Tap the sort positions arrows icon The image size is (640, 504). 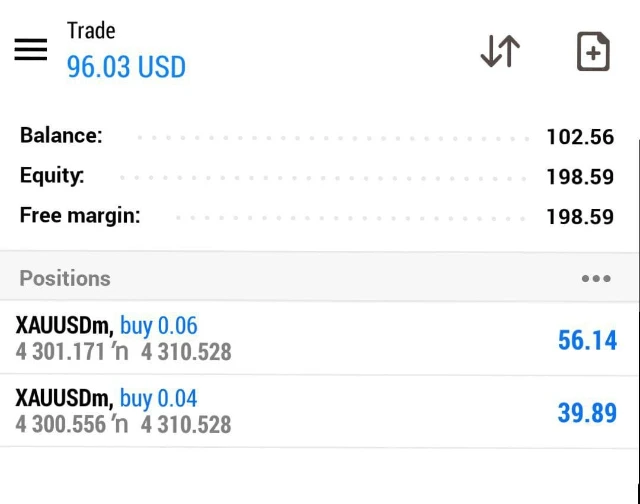point(500,51)
